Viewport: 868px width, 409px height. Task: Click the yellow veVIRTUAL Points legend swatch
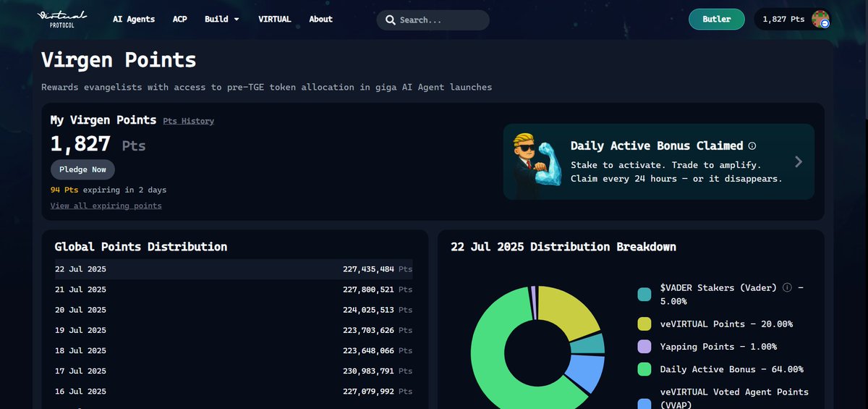(644, 324)
